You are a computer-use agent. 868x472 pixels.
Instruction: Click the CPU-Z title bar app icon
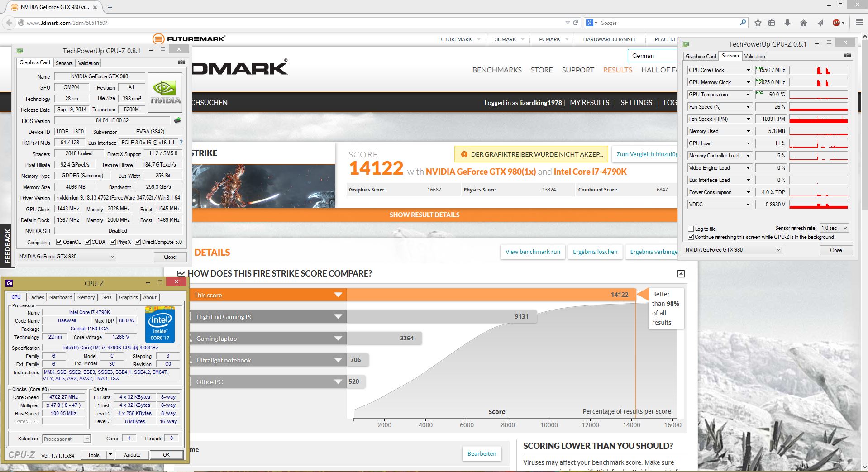tap(9, 283)
